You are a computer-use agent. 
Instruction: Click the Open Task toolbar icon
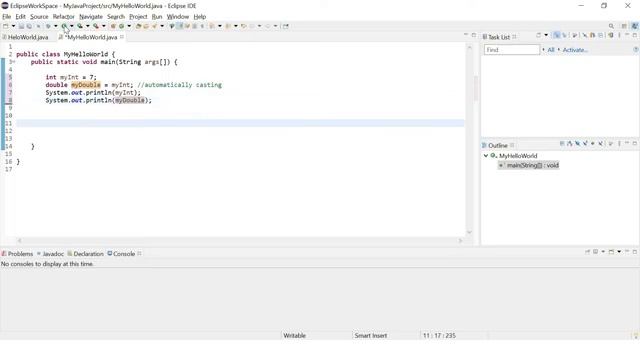(146, 26)
